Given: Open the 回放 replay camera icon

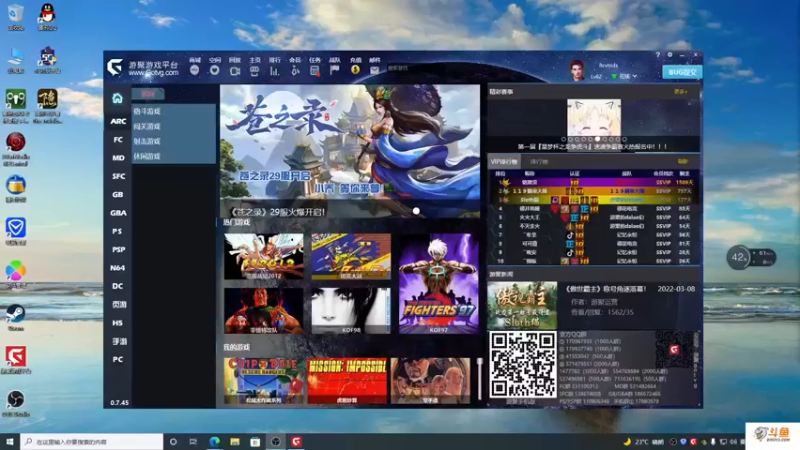Looking at the screenshot, I should pos(235,71).
